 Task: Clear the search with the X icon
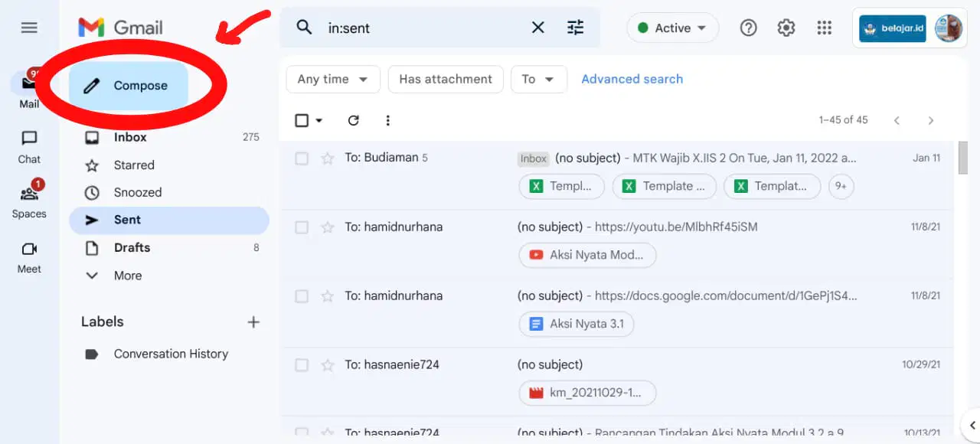point(538,28)
